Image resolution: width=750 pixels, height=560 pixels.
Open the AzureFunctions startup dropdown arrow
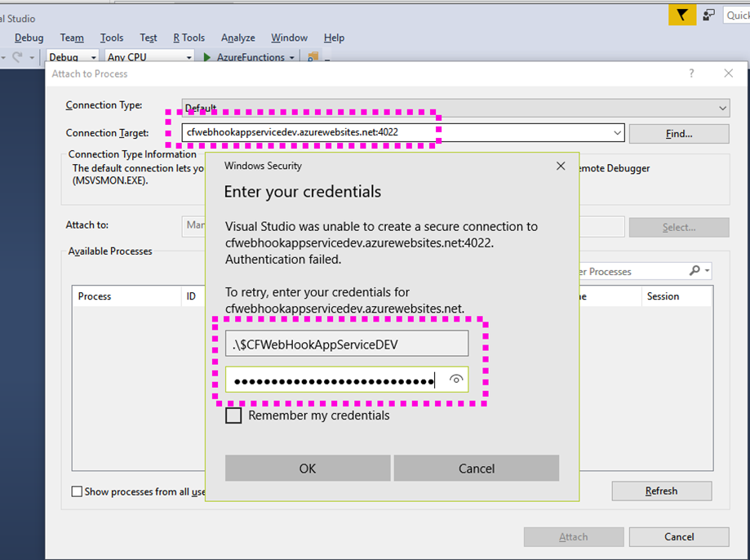[x=292, y=58]
